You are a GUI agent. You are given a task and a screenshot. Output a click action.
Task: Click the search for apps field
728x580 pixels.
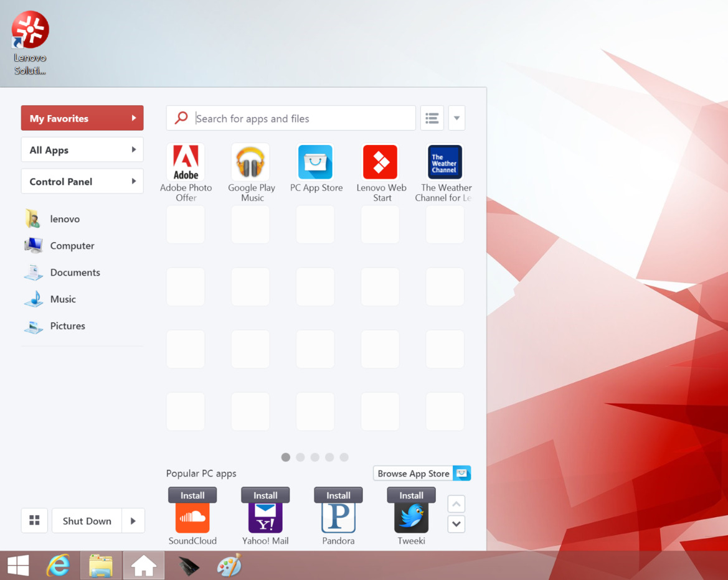tap(291, 118)
